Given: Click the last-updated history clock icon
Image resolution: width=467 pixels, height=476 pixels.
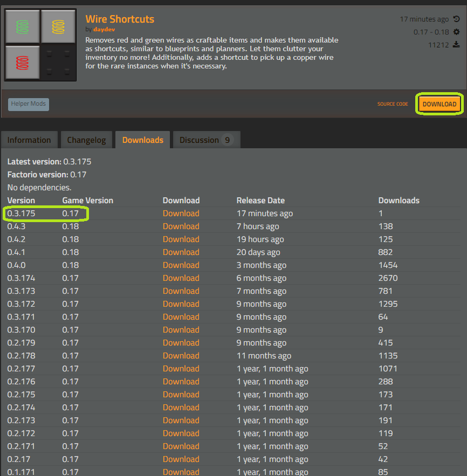Looking at the screenshot, I should (x=456, y=19).
